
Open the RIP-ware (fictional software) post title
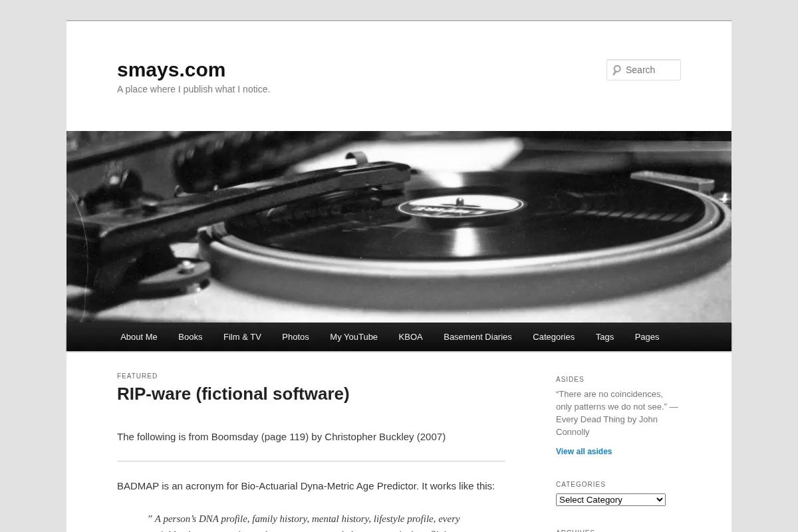233,394
